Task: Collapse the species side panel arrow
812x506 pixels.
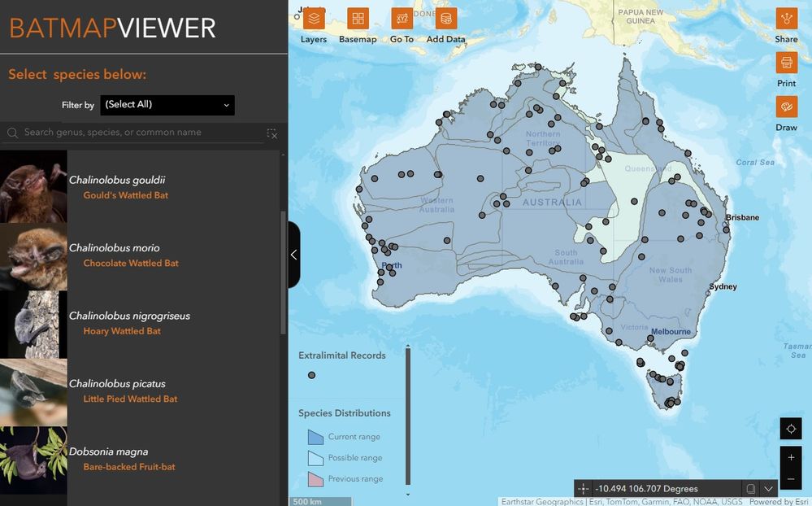Action: click(293, 255)
